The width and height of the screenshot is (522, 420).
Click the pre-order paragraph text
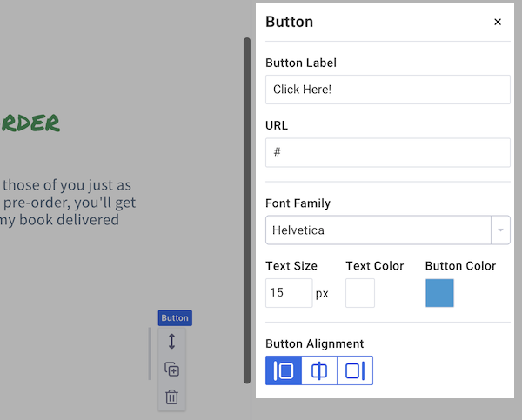click(x=68, y=202)
